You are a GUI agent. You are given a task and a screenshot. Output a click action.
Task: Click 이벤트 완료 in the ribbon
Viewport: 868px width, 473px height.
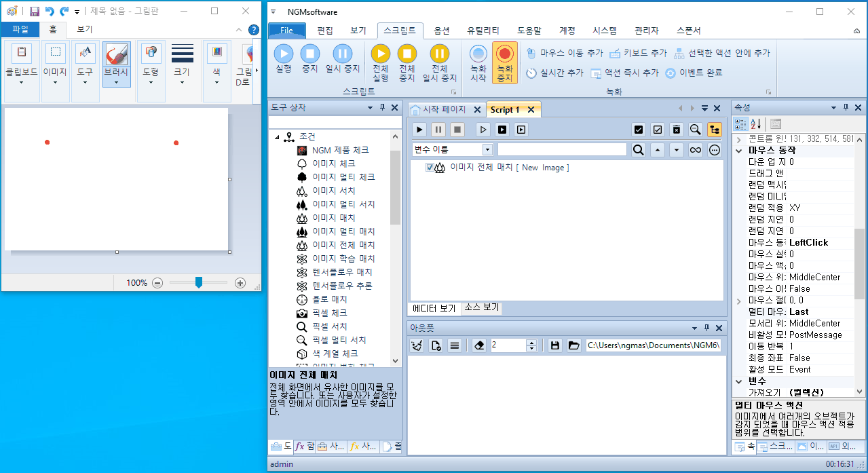[x=693, y=73]
